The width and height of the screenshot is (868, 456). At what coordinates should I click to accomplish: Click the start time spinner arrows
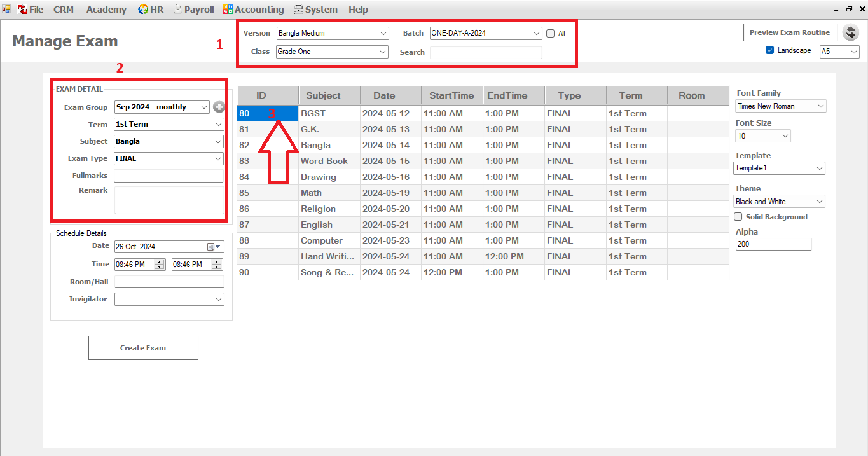pos(160,265)
